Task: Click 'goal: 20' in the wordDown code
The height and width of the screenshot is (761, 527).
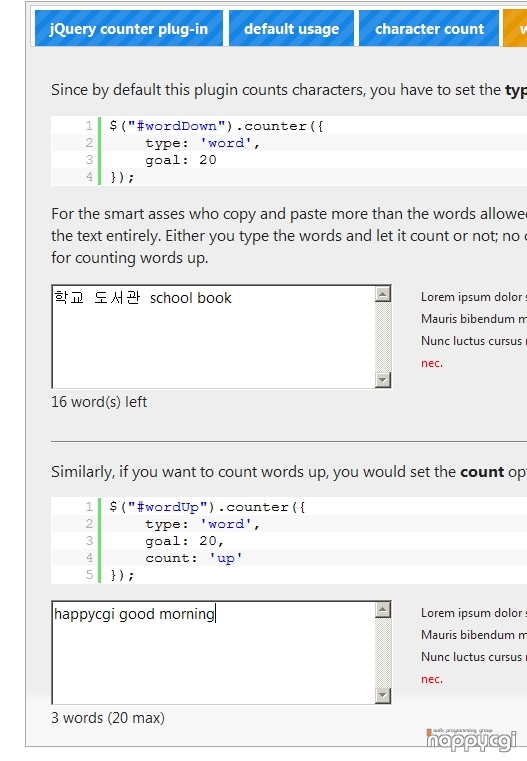Action: 181,160
